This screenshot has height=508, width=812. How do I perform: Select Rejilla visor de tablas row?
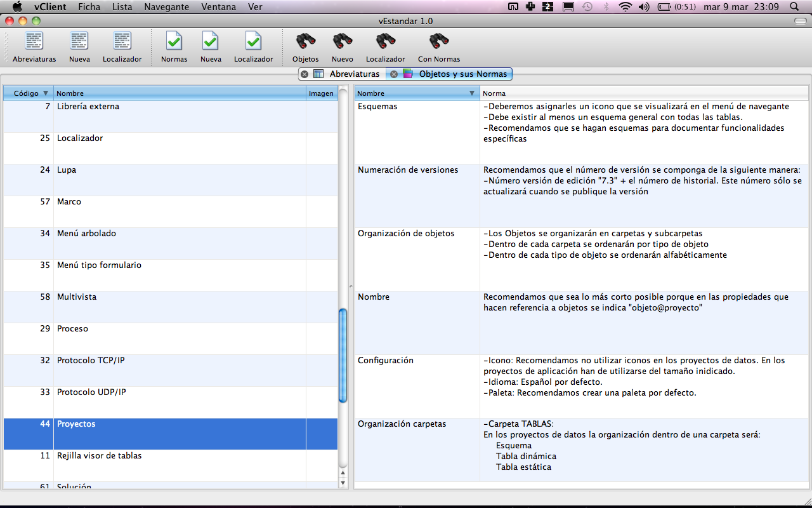tap(171, 465)
